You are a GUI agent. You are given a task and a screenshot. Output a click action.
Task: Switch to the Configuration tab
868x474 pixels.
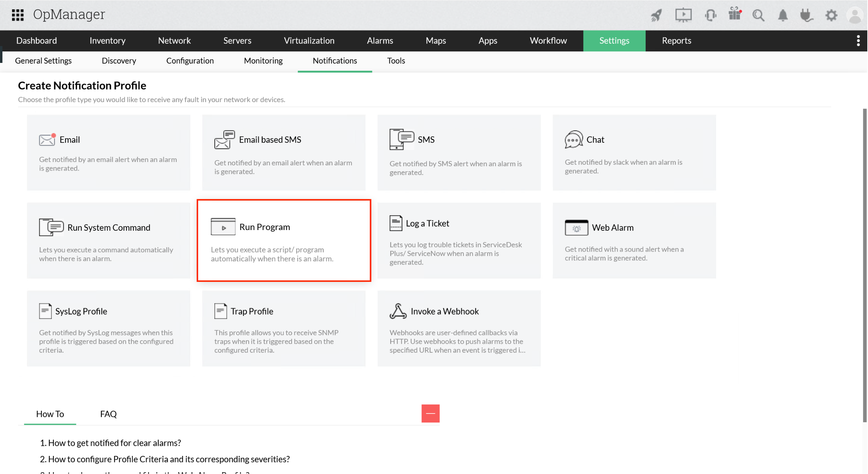(x=190, y=61)
